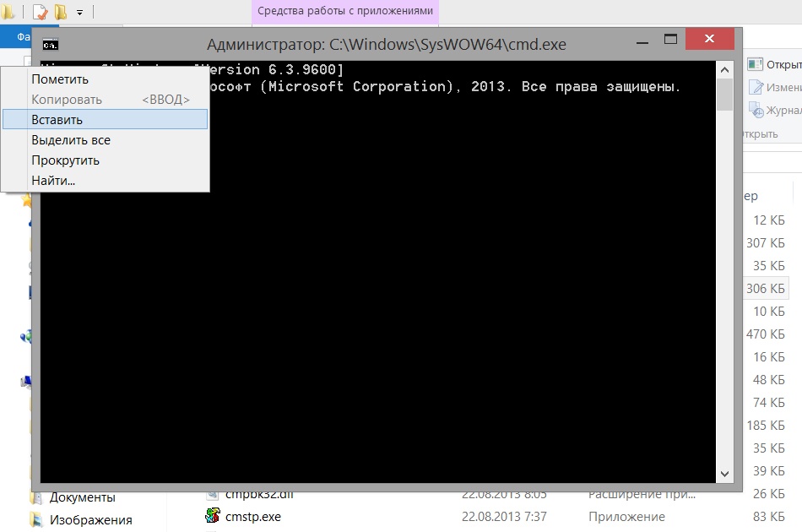Click the Explorer quick access properties icon
The image size is (802, 532).
(40, 11)
